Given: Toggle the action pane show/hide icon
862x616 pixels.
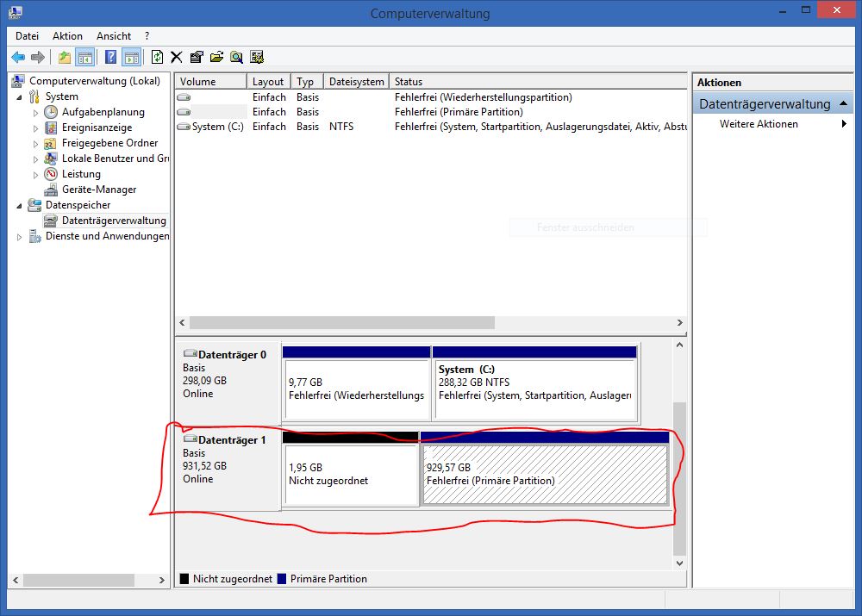Looking at the screenshot, I should pyautogui.click(x=131, y=57).
